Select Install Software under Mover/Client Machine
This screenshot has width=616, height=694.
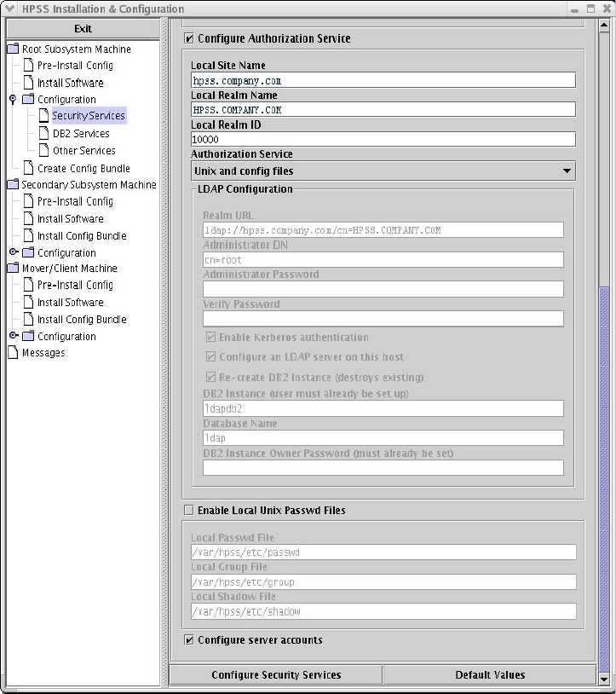pos(71,303)
